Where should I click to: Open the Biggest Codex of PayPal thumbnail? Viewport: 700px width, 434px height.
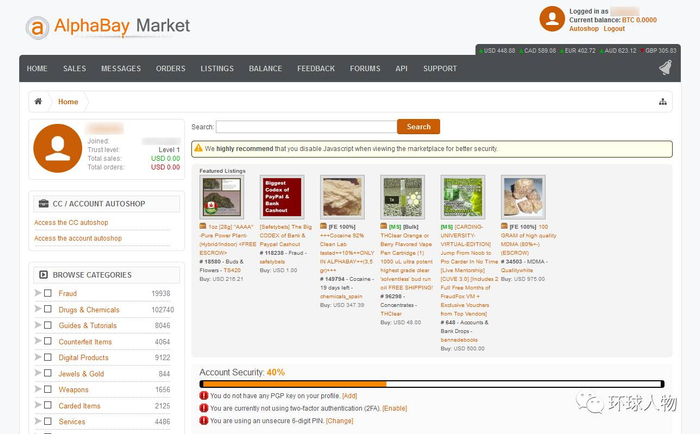[282, 197]
